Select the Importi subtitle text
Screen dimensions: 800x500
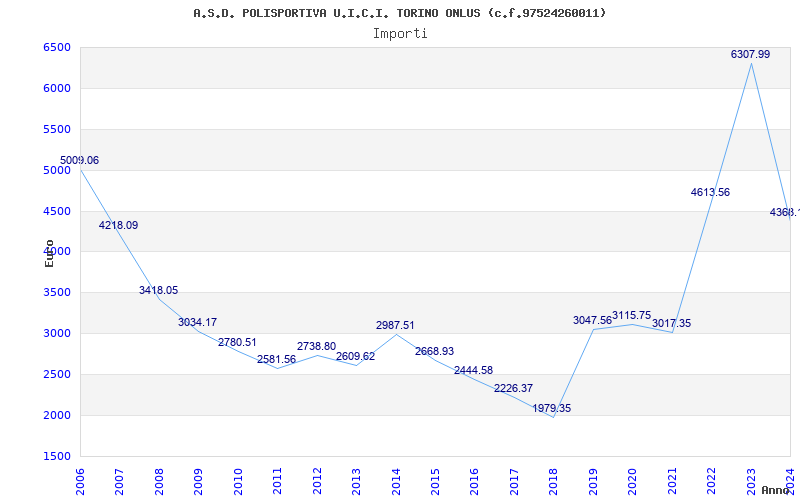click(x=400, y=34)
